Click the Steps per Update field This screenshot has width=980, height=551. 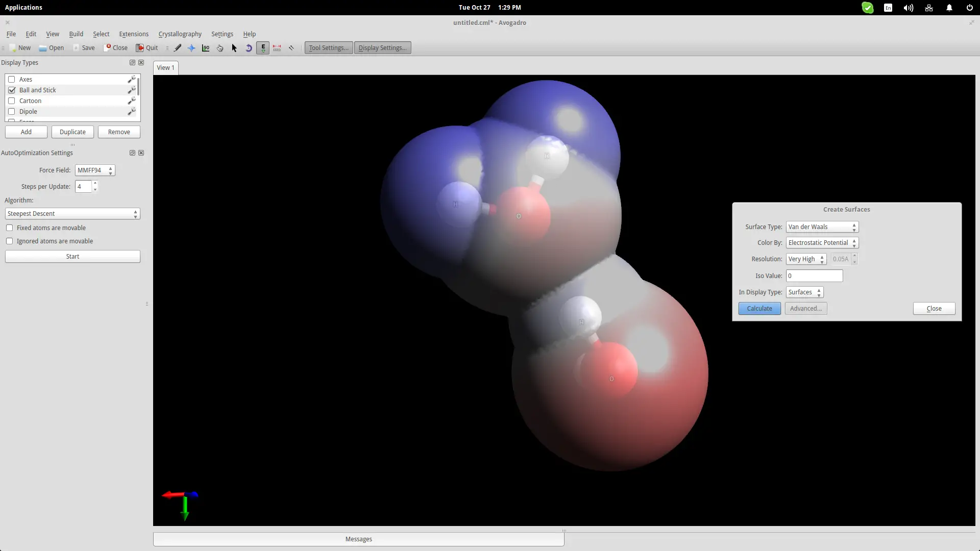coord(83,187)
